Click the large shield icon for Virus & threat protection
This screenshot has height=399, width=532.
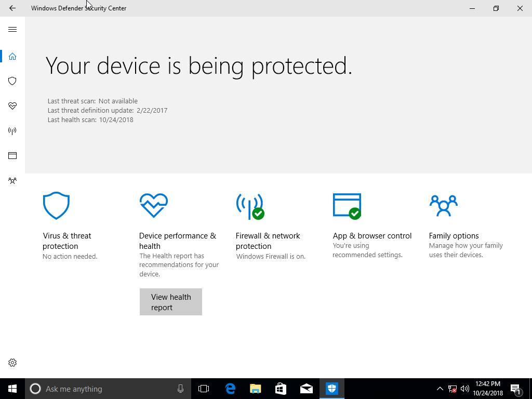pyautogui.click(x=56, y=206)
